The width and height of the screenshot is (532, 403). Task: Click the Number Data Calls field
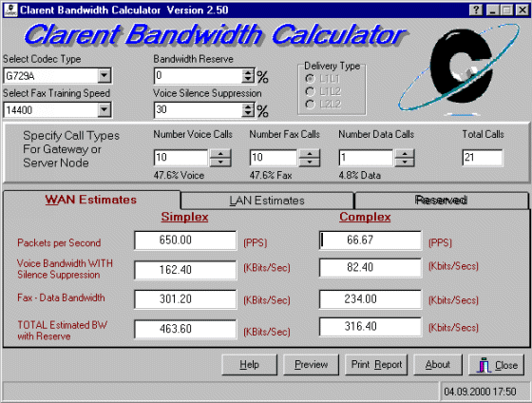(x=366, y=158)
